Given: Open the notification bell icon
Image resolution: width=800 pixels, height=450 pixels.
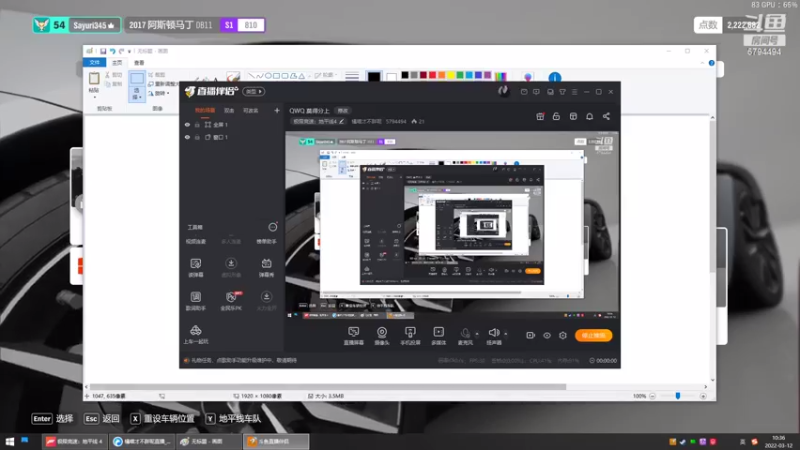Looking at the screenshot, I should click(589, 116).
